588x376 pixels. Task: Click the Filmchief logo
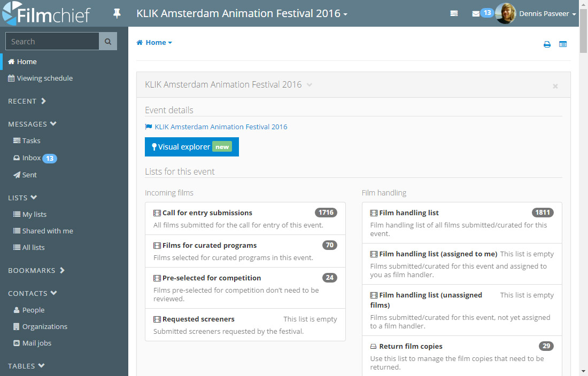(47, 14)
